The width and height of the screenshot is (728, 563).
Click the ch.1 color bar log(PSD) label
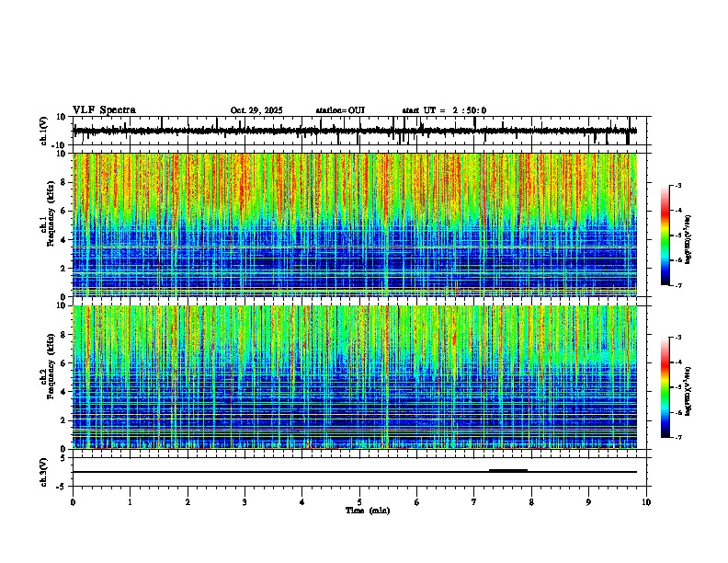point(688,240)
